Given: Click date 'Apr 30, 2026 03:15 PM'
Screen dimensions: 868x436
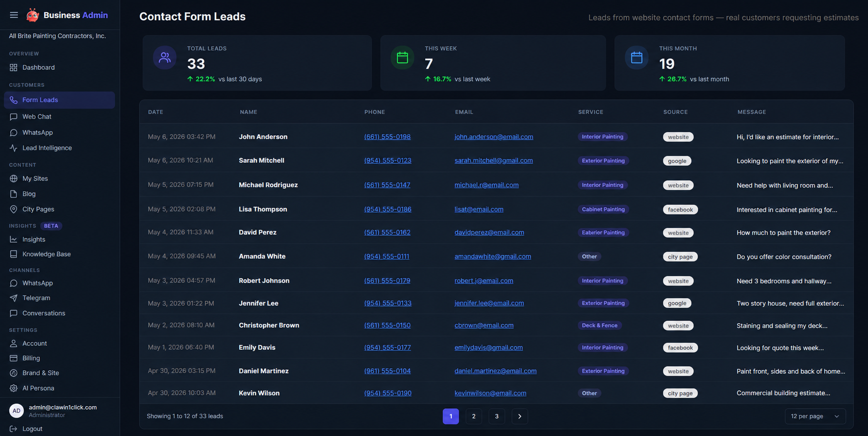Looking at the screenshot, I should pyautogui.click(x=181, y=371).
